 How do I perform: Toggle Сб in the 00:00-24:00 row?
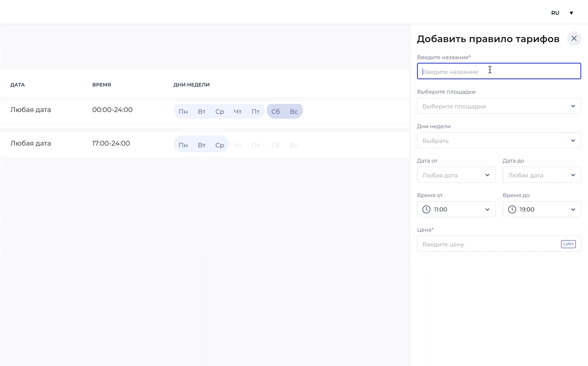275,112
